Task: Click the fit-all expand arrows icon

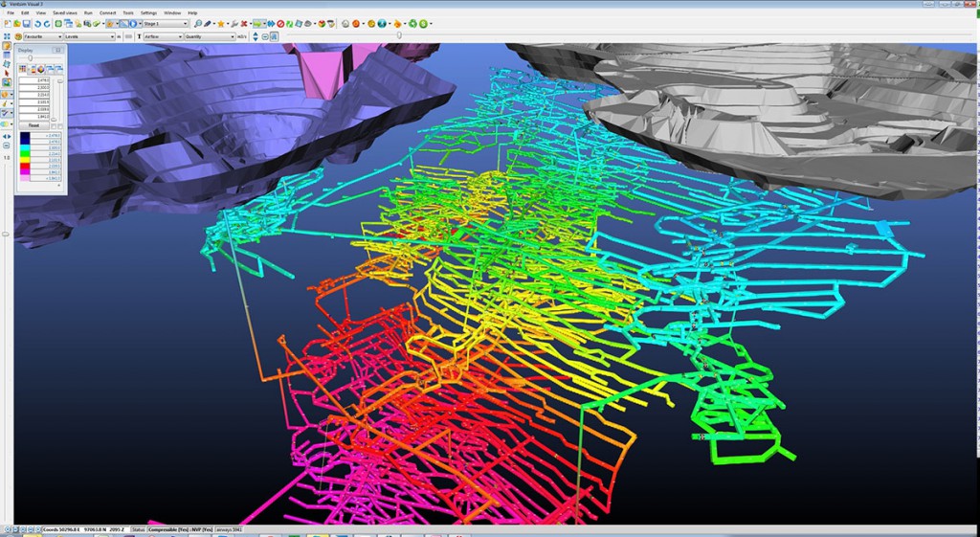Action: (7, 37)
